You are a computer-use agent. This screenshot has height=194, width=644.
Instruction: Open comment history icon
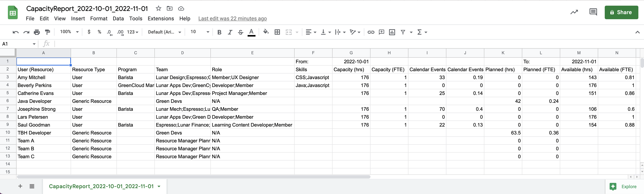point(593,12)
